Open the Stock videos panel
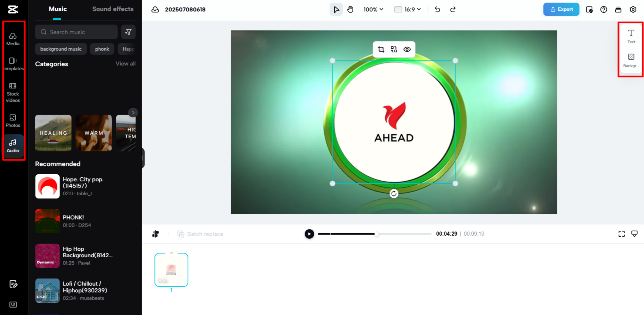Image resolution: width=644 pixels, height=315 pixels. (x=13, y=92)
